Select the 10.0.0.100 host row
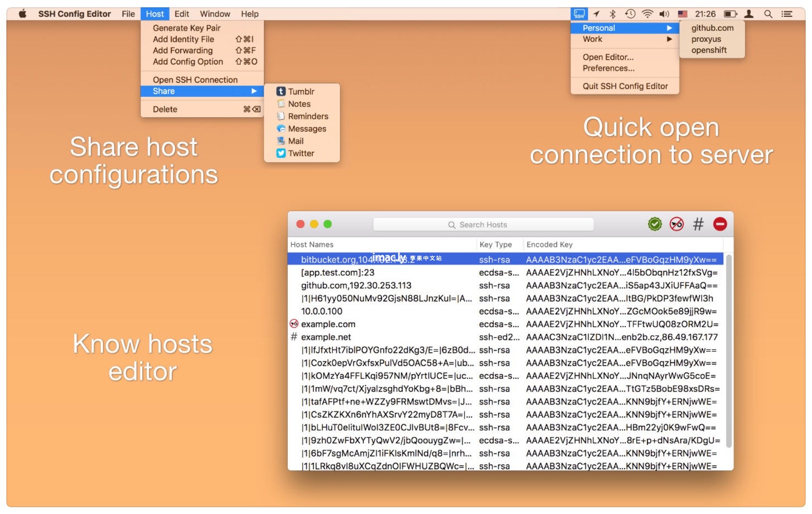 tap(506, 311)
